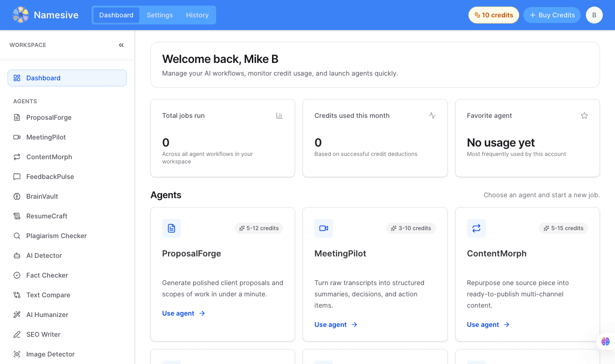The width and height of the screenshot is (615, 364).
Task: Open the BrainVault agent icon in sidebar
Action: (17, 196)
